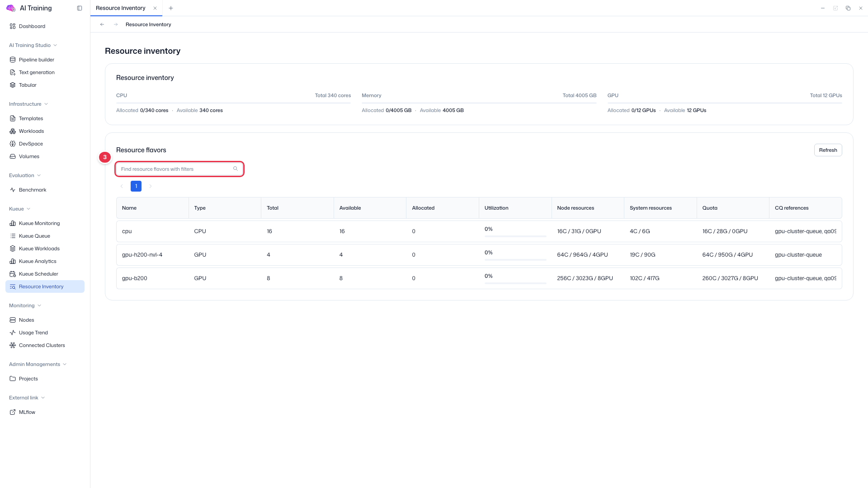Collapse the Admin Managements section
This screenshot has width=868, height=488.
point(38,364)
